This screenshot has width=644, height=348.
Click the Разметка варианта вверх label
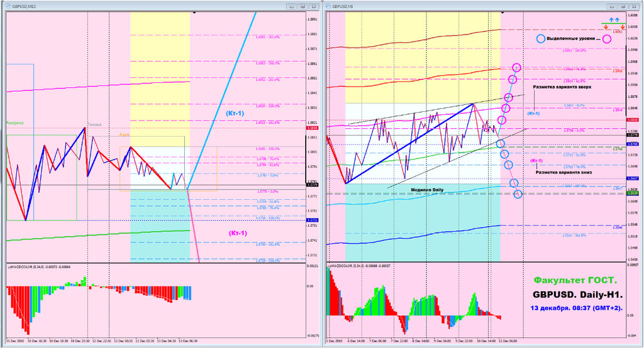[562, 87]
